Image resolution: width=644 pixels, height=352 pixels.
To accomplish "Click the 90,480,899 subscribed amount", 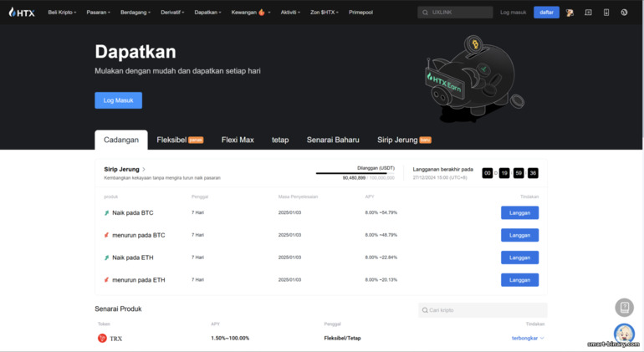I will coord(354,178).
